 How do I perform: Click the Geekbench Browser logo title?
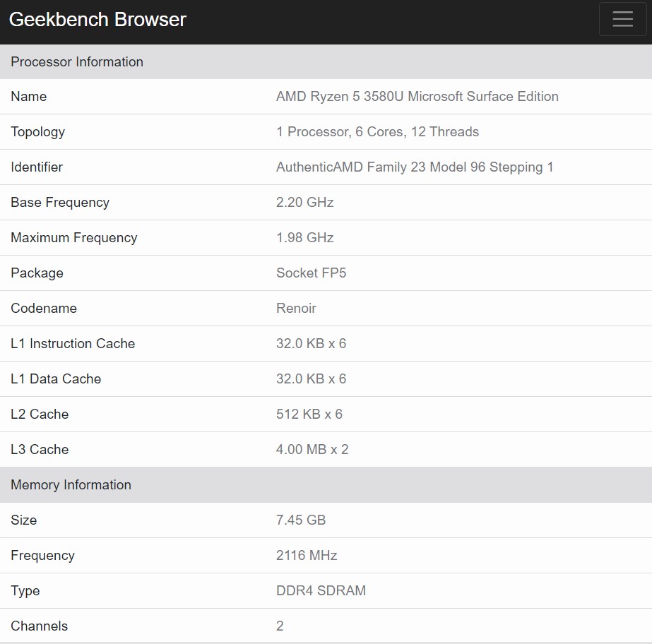point(97,20)
